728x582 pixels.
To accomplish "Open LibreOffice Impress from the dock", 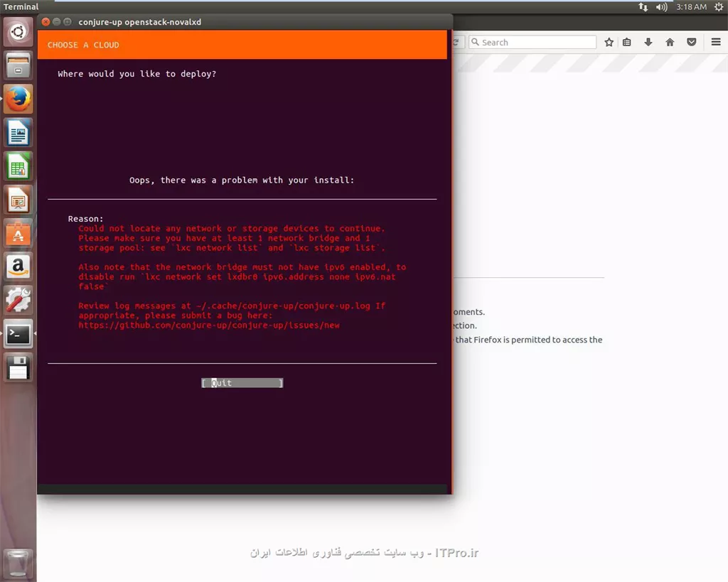I will point(18,200).
